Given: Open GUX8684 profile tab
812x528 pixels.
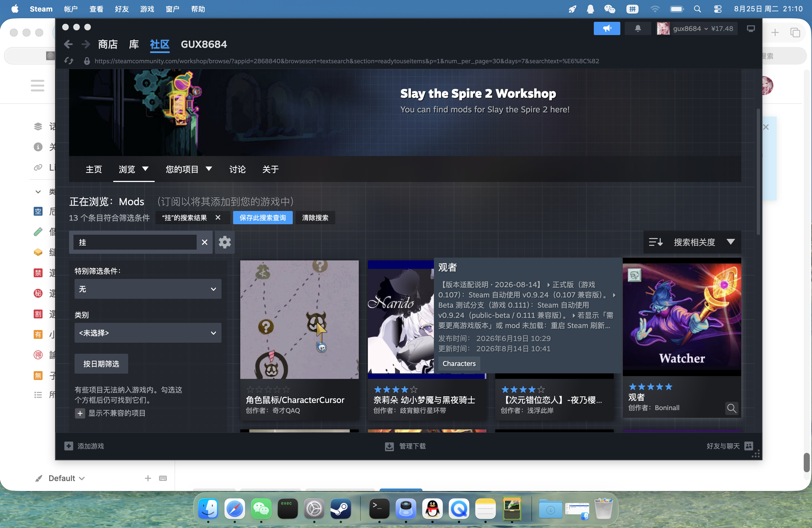Looking at the screenshot, I should pos(204,44).
